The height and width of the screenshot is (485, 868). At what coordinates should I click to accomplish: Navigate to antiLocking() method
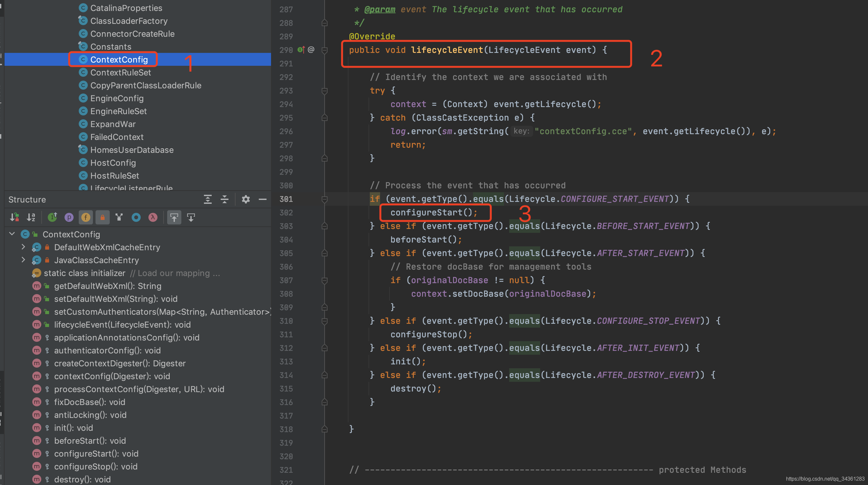(x=90, y=415)
